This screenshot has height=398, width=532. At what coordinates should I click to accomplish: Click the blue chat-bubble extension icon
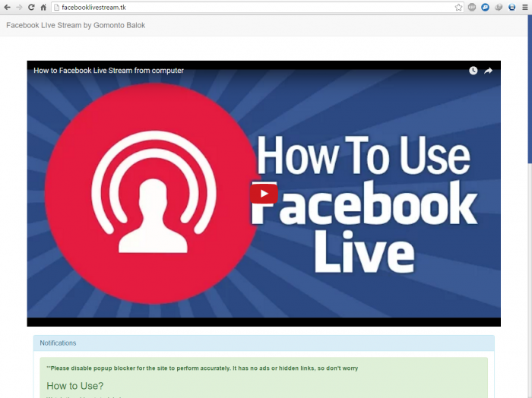(x=485, y=7)
